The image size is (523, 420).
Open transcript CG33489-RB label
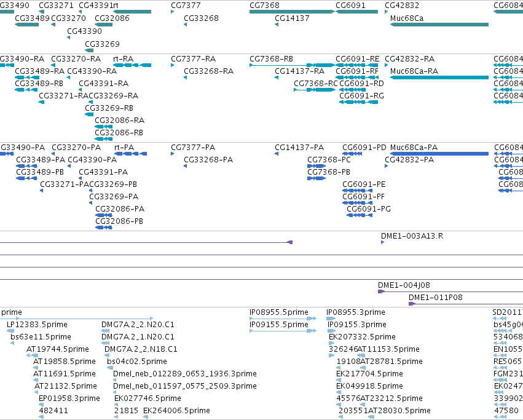click(x=39, y=84)
